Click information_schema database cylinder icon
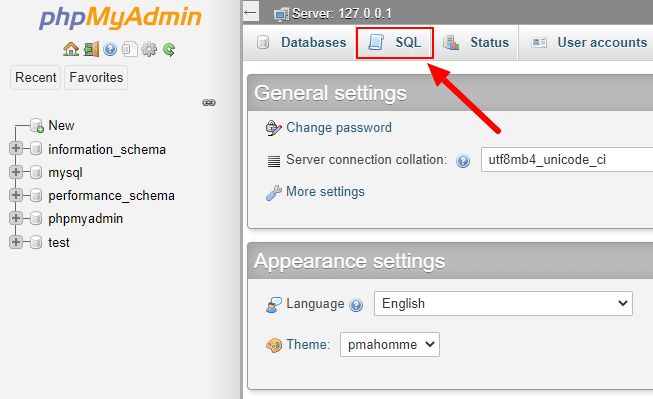This screenshot has height=399, width=653. (x=36, y=148)
